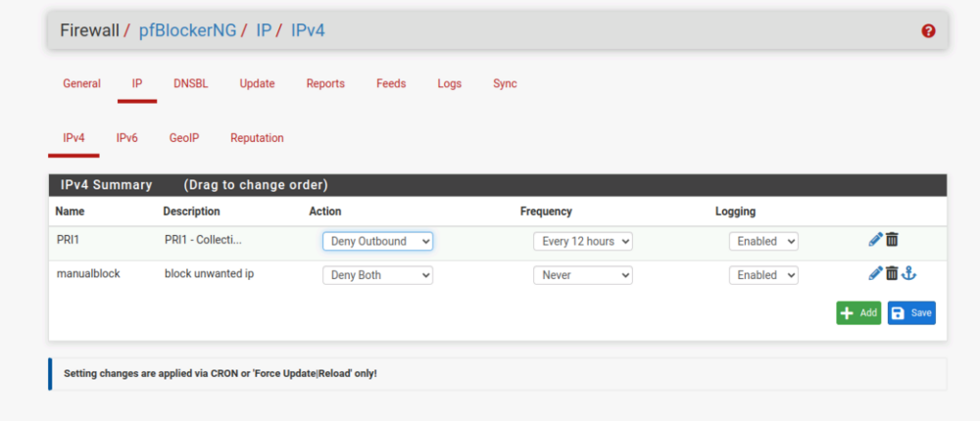Image resolution: width=980 pixels, height=421 pixels.
Task: Delete manualblock entry via trash icon
Action: pos(892,273)
